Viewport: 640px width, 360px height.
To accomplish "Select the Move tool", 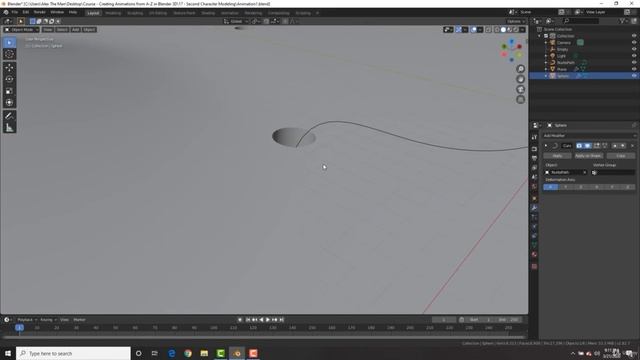I will 9,68.
